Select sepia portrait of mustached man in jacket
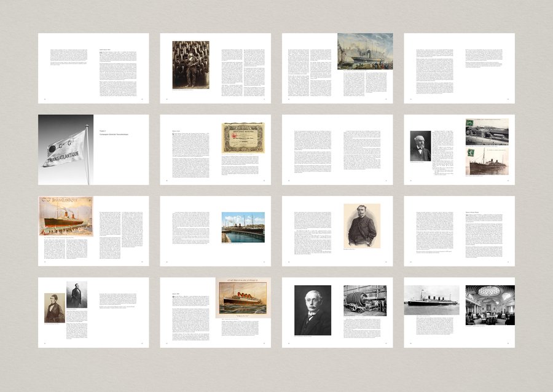The width and height of the screenshot is (553, 392). [362, 225]
